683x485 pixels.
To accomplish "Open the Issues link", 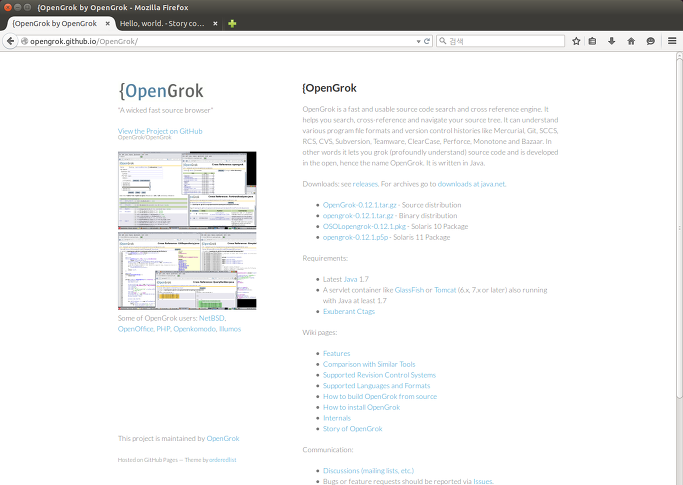I will pyautogui.click(x=483, y=482).
